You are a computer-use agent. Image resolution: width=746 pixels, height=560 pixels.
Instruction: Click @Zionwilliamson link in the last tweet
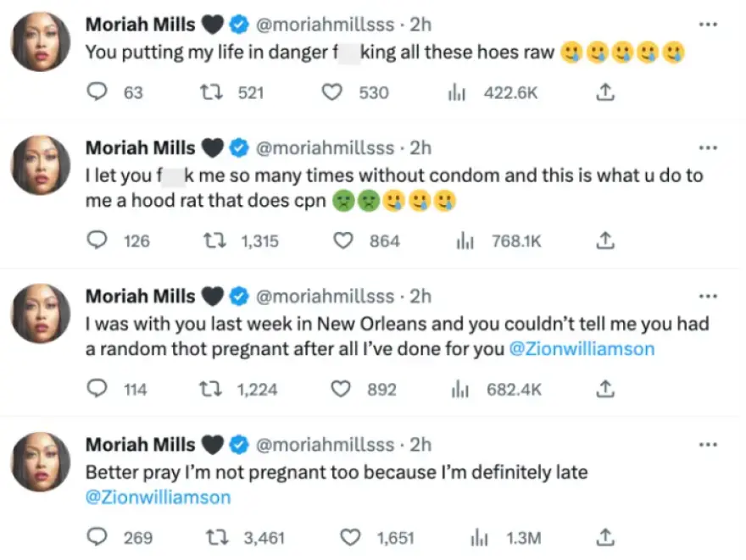pos(158,497)
